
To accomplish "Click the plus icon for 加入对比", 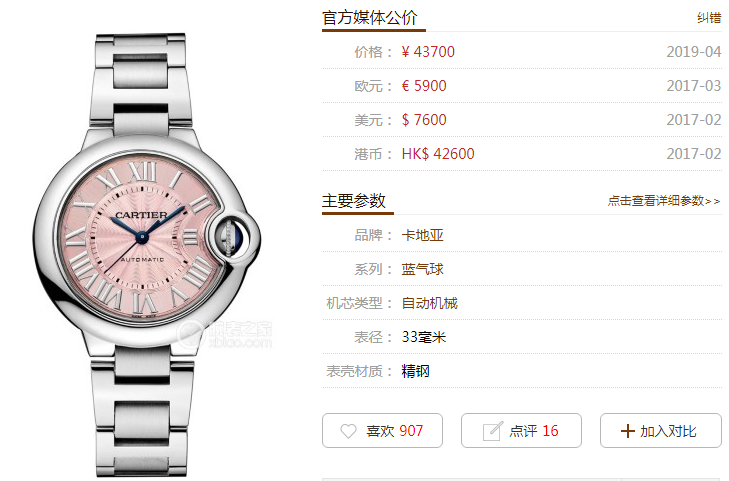I will point(627,431).
